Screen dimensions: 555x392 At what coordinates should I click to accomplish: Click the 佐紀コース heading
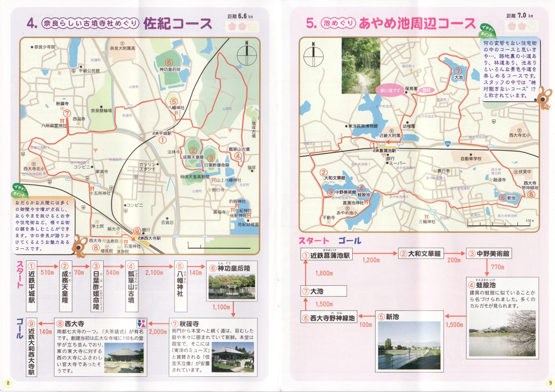(x=178, y=24)
